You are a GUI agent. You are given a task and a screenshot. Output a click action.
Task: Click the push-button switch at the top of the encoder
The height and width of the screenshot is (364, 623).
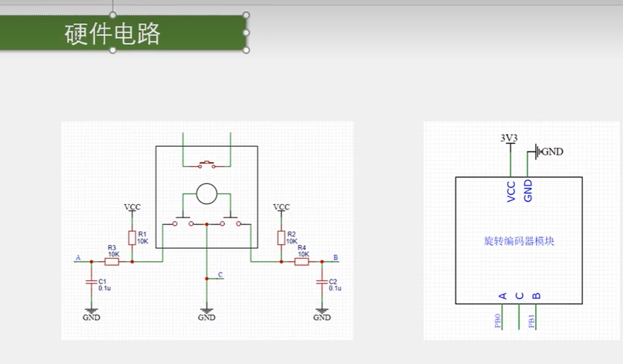coord(206,165)
